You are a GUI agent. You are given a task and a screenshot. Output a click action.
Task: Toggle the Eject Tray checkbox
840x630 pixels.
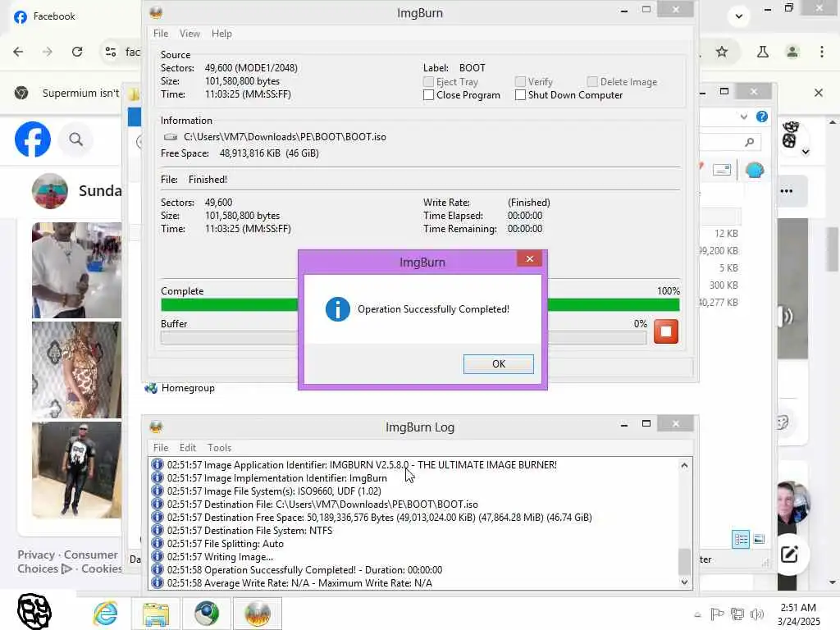tap(428, 81)
